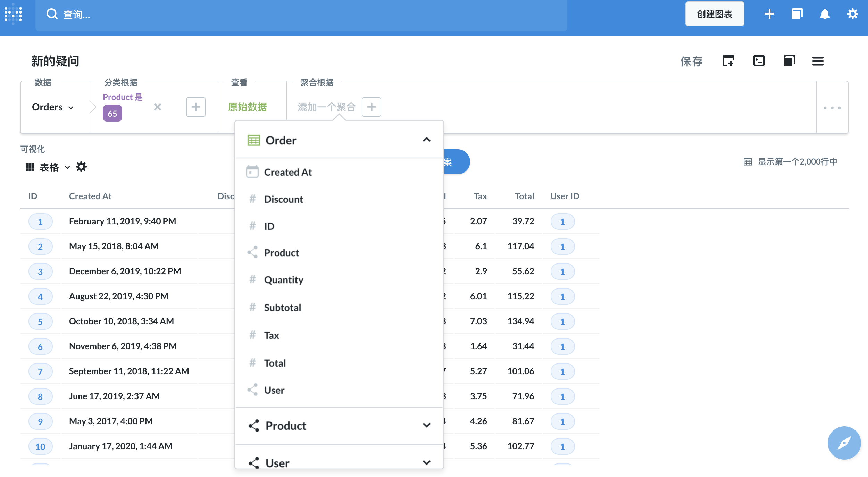Collapse the Order section chevron

click(x=426, y=140)
